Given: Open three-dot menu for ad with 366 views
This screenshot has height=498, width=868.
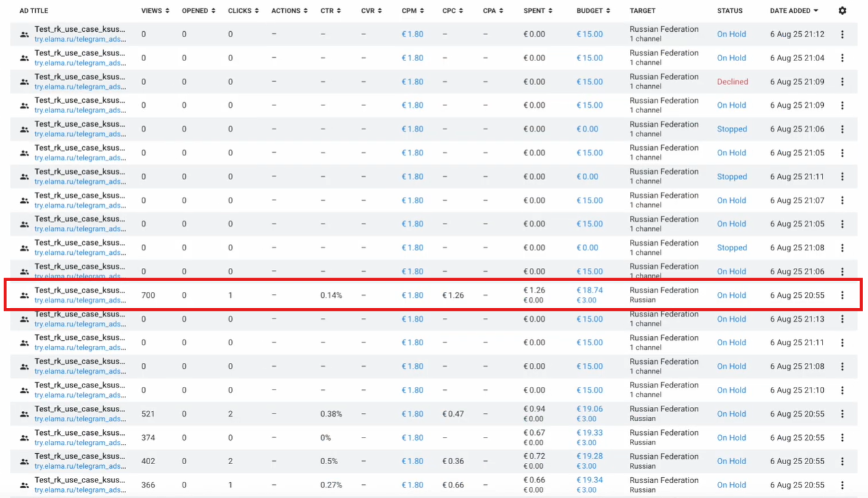Looking at the screenshot, I should 842,485.
